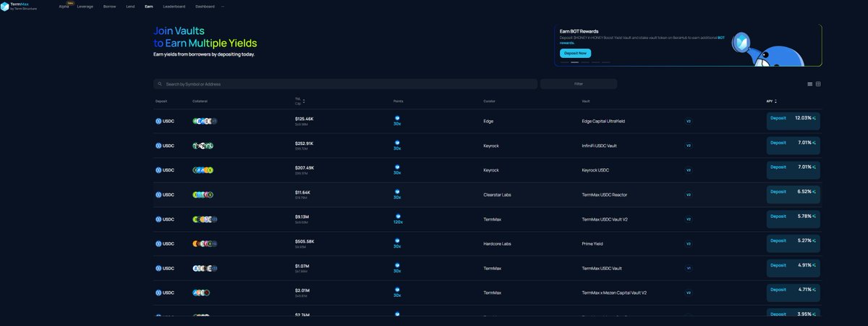Click the TermMax logo icon

point(5,7)
